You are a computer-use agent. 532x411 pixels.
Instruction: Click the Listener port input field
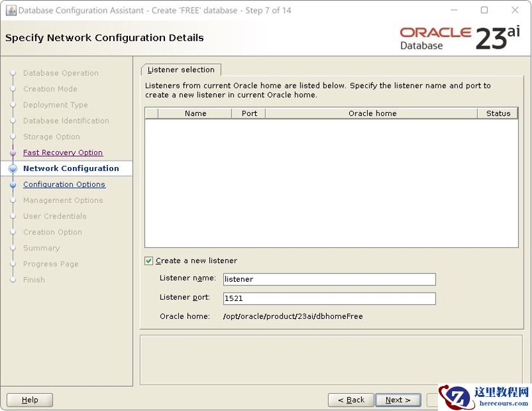tap(329, 298)
